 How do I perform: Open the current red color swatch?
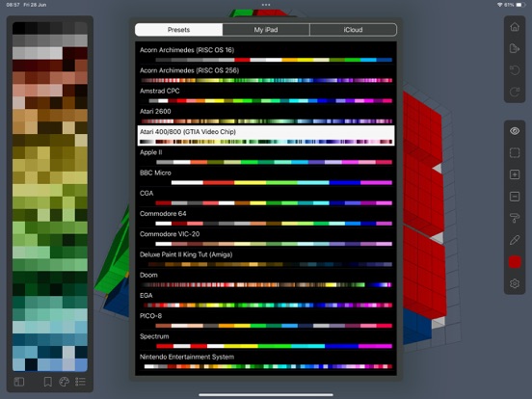pyautogui.click(x=515, y=262)
